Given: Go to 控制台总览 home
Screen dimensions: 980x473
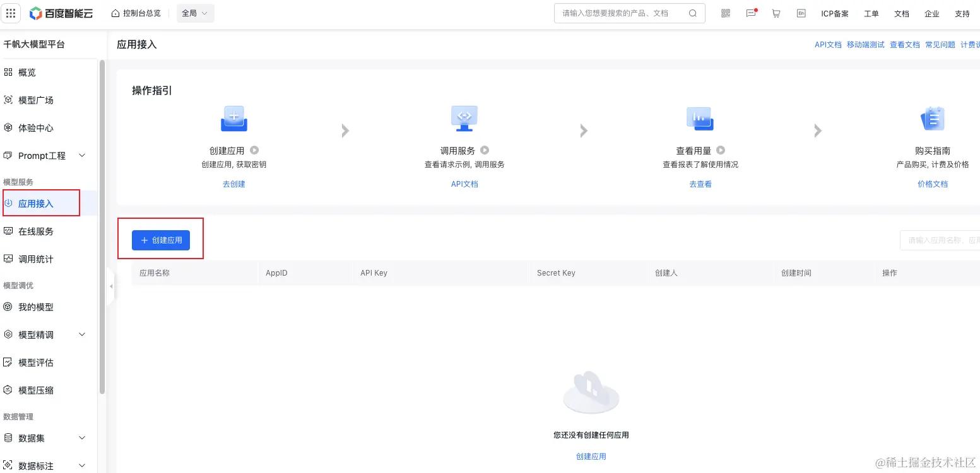Looking at the screenshot, I should coord(136,13).
